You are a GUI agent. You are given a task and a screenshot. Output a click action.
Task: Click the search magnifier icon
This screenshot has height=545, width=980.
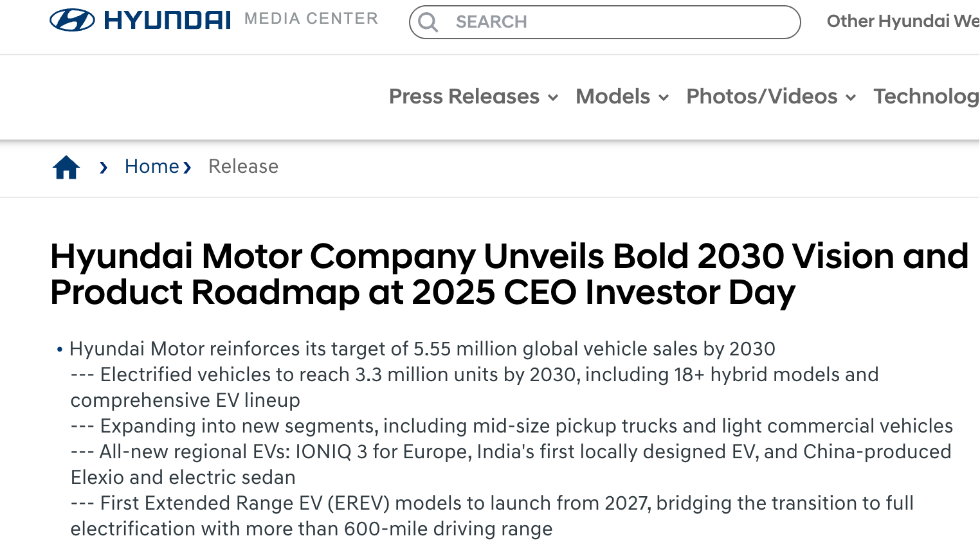(428, 22)
